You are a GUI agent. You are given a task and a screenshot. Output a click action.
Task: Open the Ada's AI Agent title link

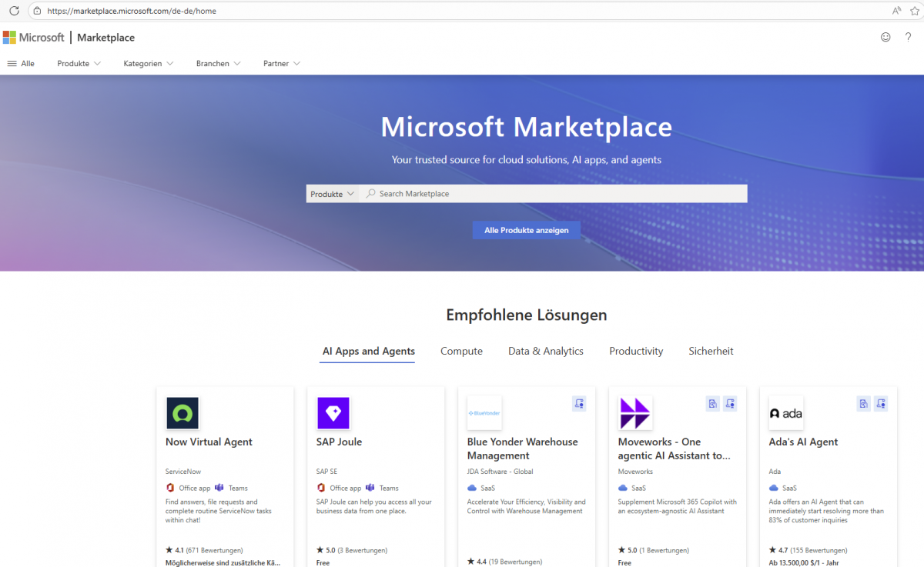click(803, 442)
